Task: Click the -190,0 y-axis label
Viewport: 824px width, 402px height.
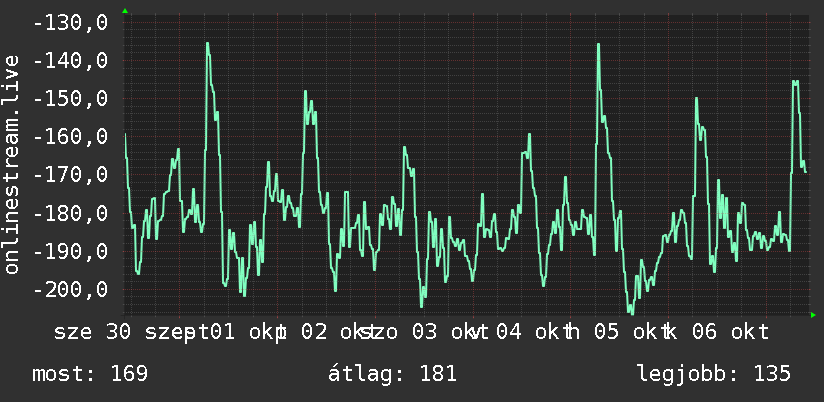Action: tap(70, 251)
